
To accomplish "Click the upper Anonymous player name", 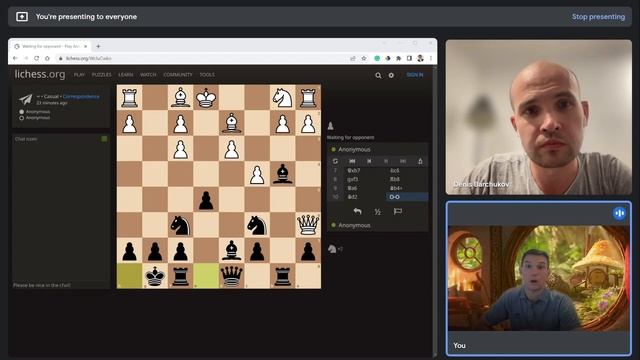I will pos(354,149).
